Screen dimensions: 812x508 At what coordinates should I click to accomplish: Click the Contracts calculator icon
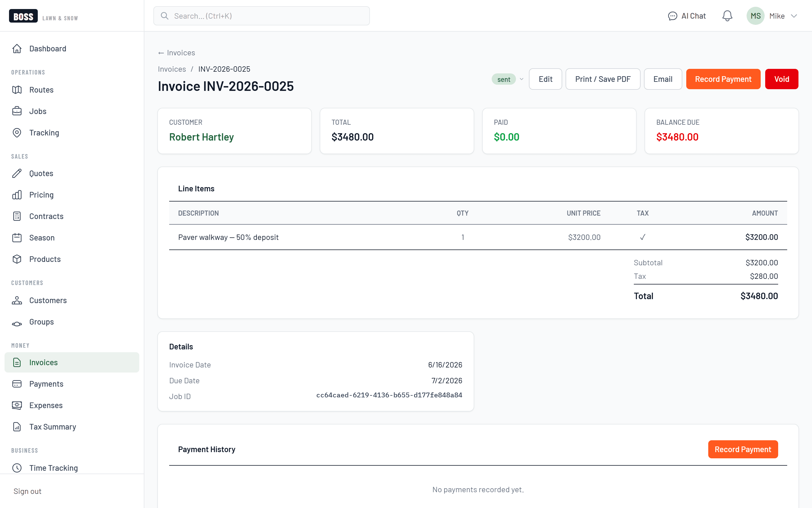pos(17,216)
